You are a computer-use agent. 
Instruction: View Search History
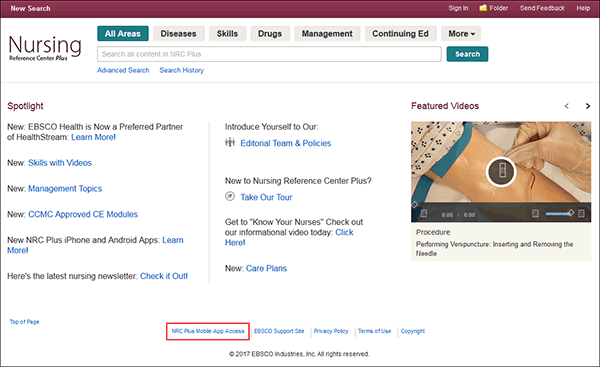(x=182, y=70)
